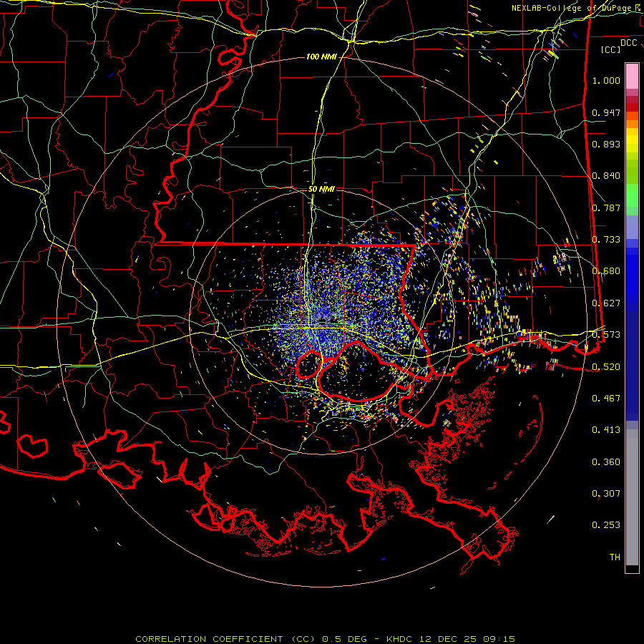Click the 50 NMI range ring label
The height and width of the screenshot is (644, 644).
(321, 189)
